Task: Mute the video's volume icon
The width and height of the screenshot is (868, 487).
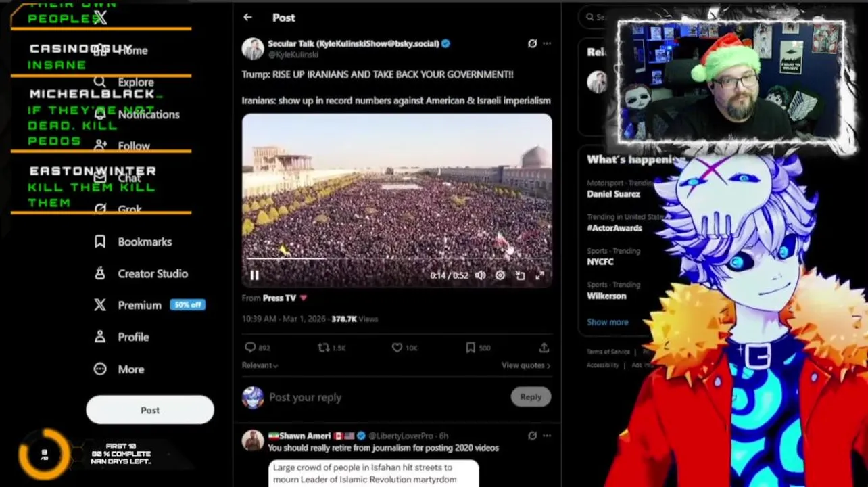Action: coord(480,275)
